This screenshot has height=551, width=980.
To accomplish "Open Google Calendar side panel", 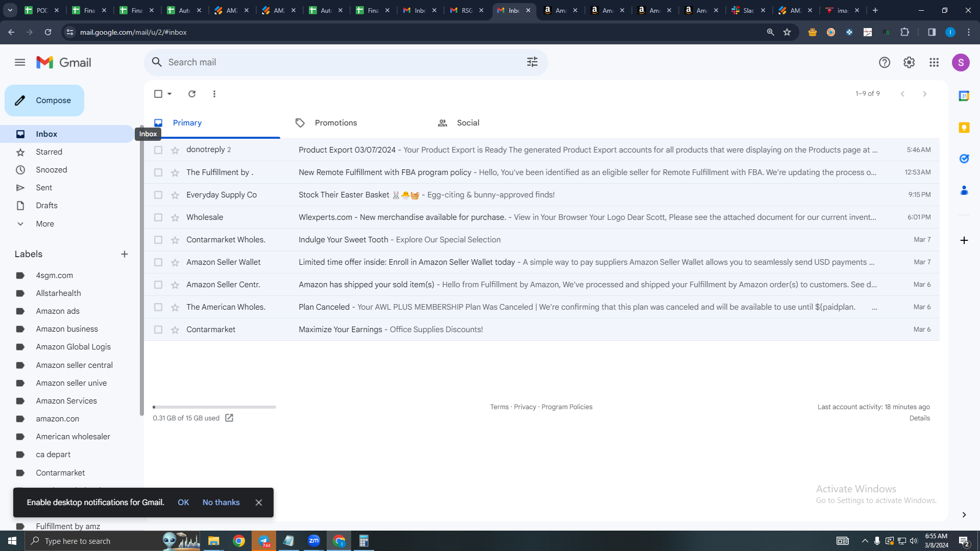I will click(x=964, y=96).
